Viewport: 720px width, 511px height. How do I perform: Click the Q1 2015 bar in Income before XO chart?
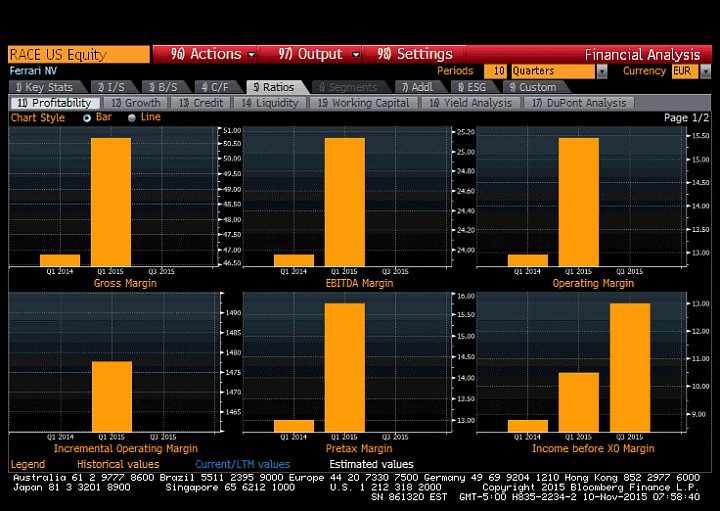[x=579, y=402]
